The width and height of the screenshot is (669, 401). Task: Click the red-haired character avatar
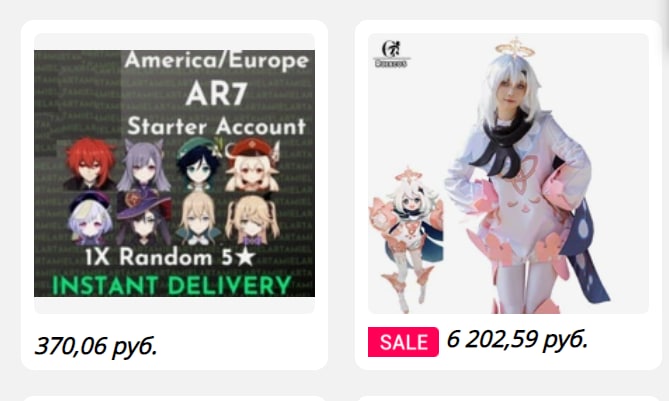pyautogui.click(x=90, y=163)
